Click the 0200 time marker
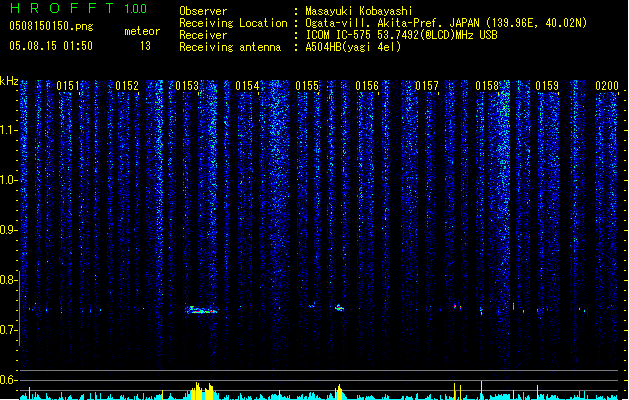 point(607,86)
